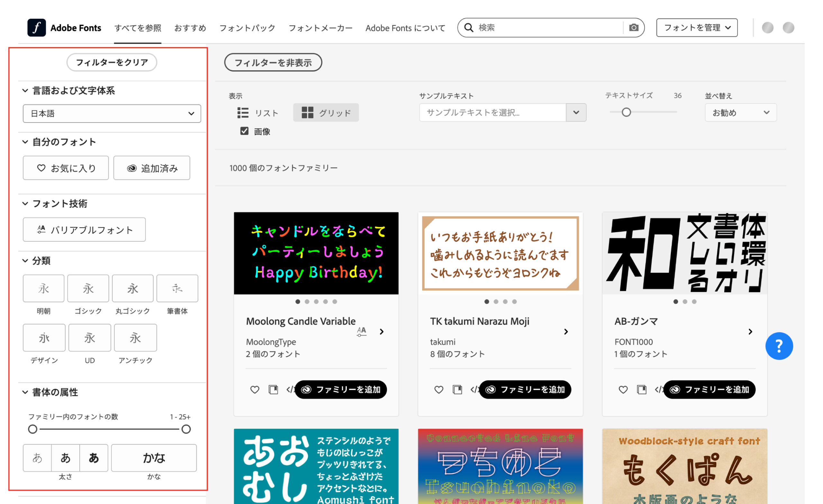Select 筆書体 classification icon

point(177,288)
